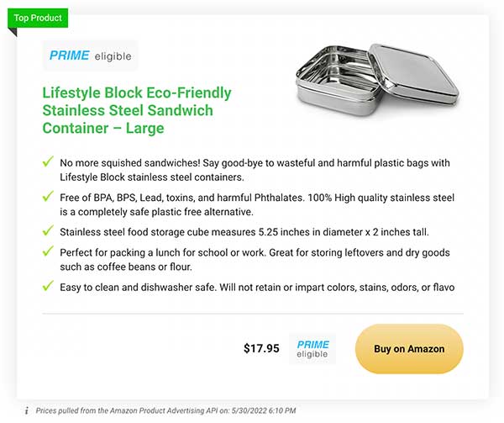This screenshot has height=423, width=504.
Task: Open the Lifestyle Block product title link
Action: coord(137,110)
